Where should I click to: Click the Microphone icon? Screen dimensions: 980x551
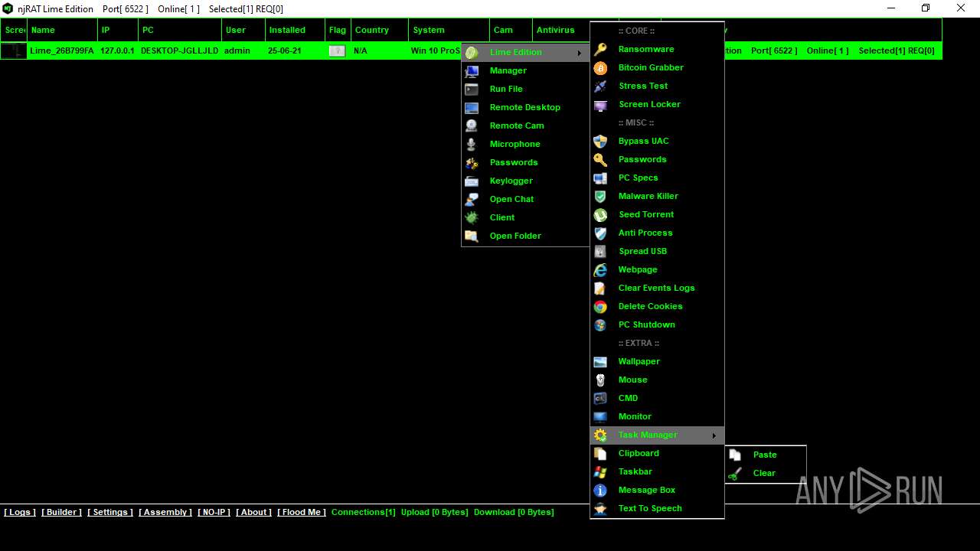pos(472,144)
